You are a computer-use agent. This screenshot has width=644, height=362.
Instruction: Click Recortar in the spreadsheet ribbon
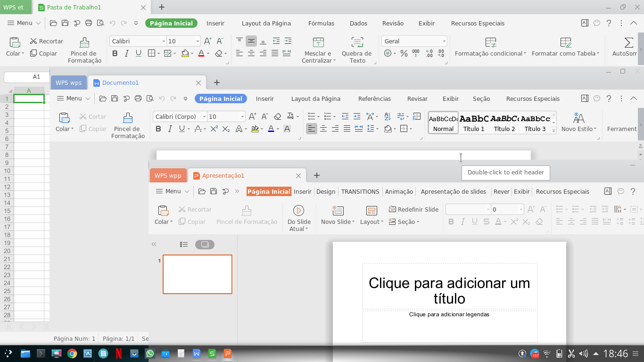(46, 41)
